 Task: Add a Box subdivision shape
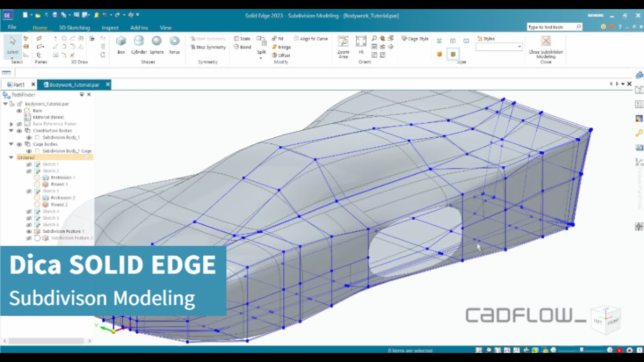point(121,45)
